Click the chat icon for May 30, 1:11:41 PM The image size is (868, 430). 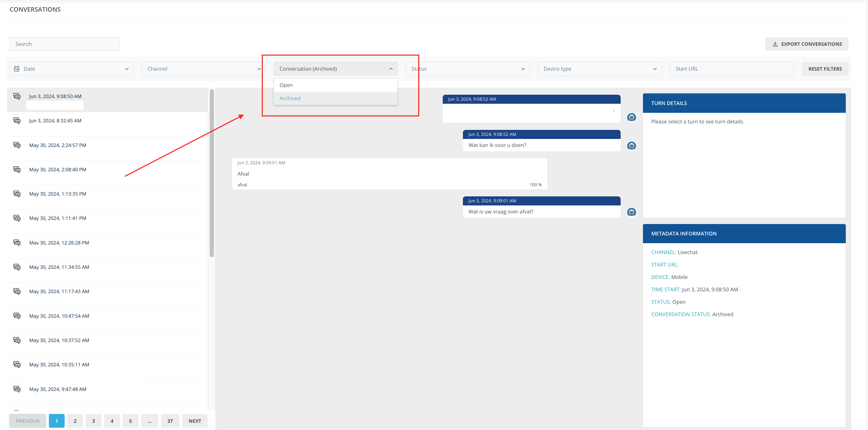pos(17,218)
